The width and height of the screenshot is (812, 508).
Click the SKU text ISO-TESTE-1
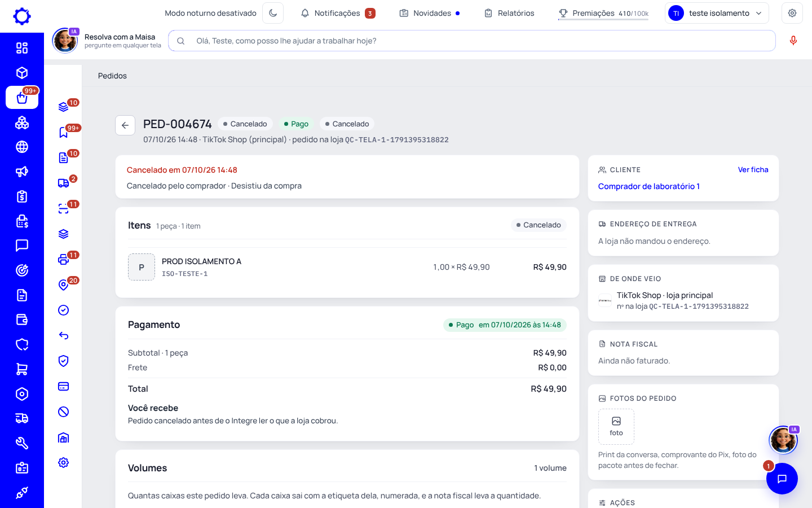pyautogui.click(x=185, y=274)
